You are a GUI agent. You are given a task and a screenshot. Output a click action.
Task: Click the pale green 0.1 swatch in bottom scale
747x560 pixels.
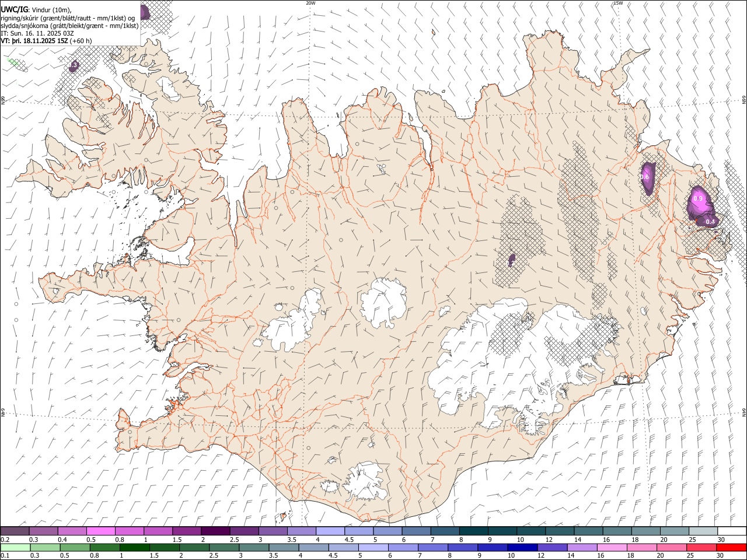[x=16, y=547]
